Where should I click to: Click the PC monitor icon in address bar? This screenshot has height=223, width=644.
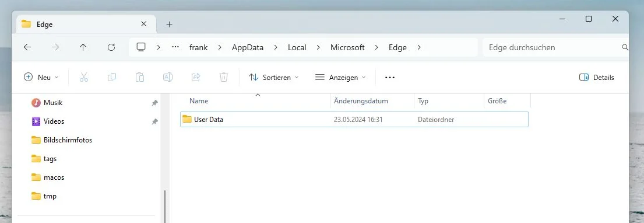tap(141, 47)
